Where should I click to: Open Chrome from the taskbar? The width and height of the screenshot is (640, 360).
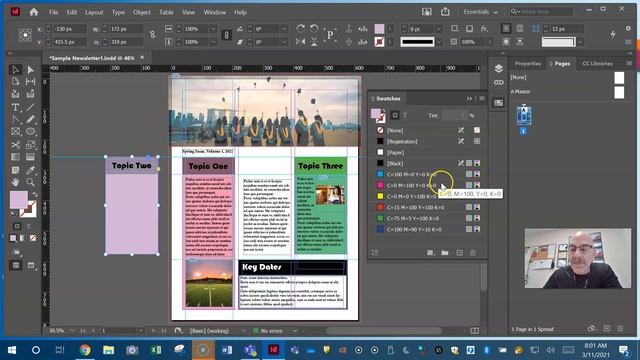[x=85, y=350]
